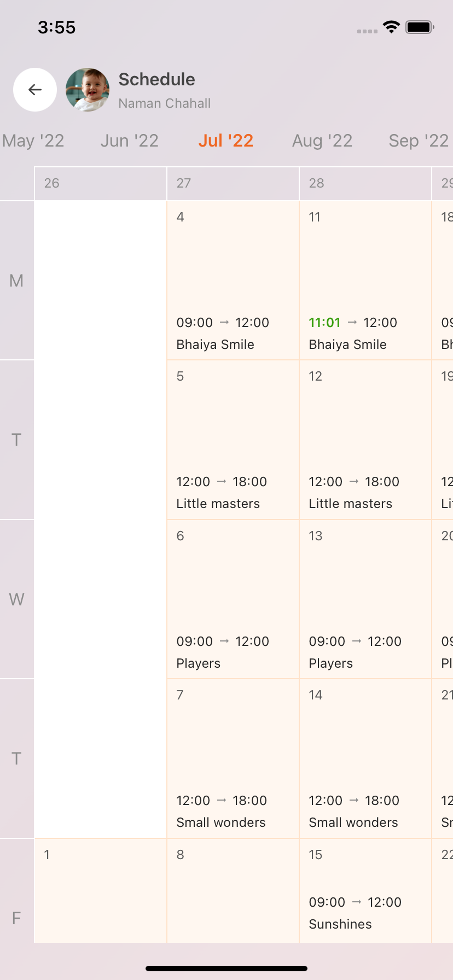Image resolution: width=453 pixels, height=980 pixels.
Task: Go to the Aug '22 month tab
Action: pos(322,141)
